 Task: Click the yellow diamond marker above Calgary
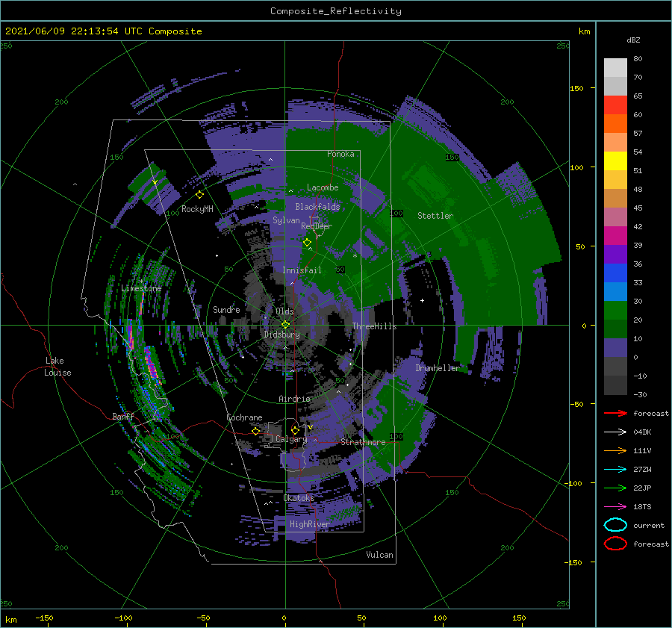[x=295, y=430]
